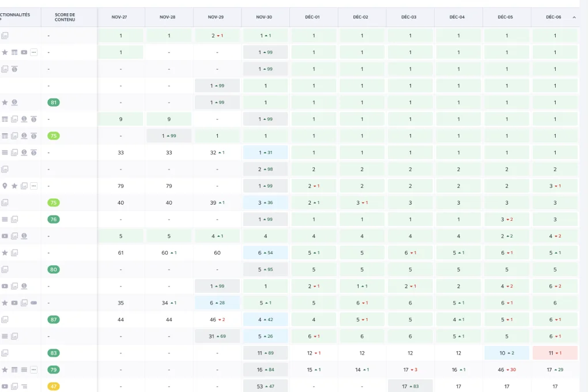
Task: Click the video icon in score 47 row
Action: click(5, 387)
